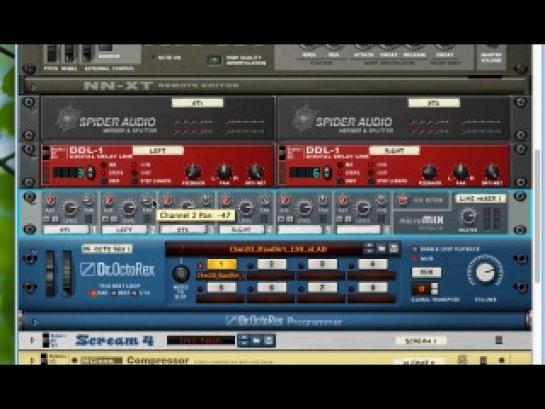Mute Line Mixer channel 5
This screenshot has width=545, height=409.
(282, 219)
